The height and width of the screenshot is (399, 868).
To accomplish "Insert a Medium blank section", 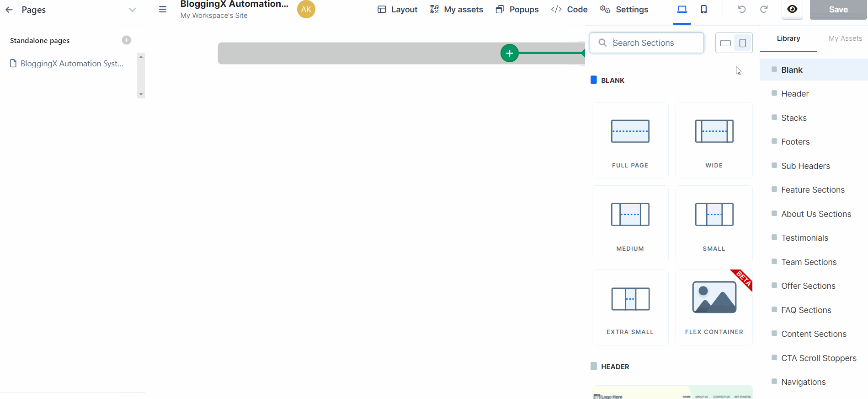I will point(630,223).
